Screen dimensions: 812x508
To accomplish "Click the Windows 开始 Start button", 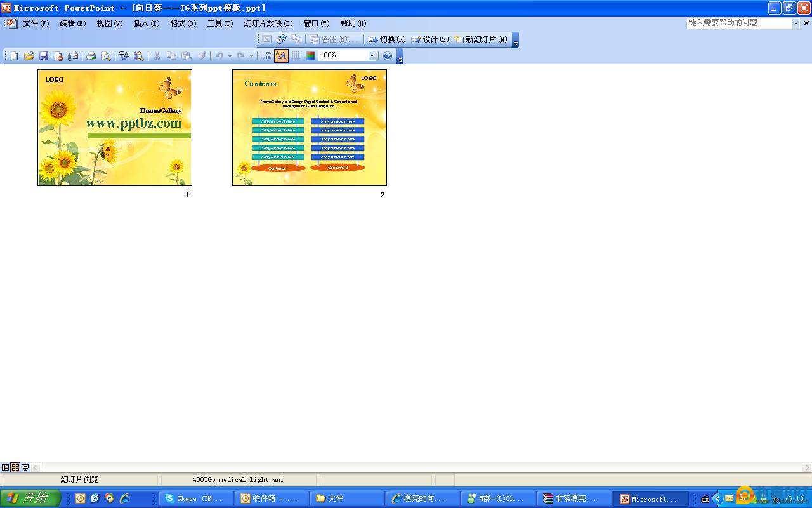I will coord(30,498).
